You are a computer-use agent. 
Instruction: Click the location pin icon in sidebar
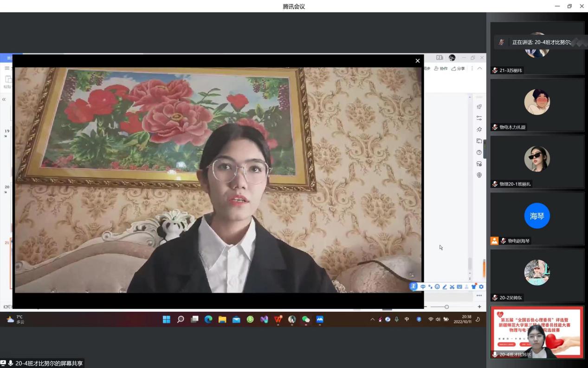[479, 175]
